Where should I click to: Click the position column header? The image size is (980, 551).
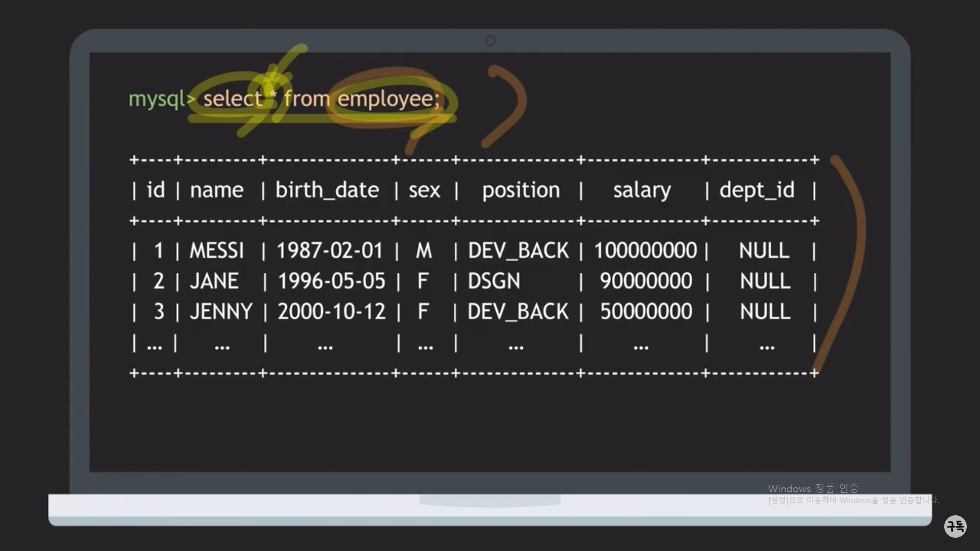point(521,190)
